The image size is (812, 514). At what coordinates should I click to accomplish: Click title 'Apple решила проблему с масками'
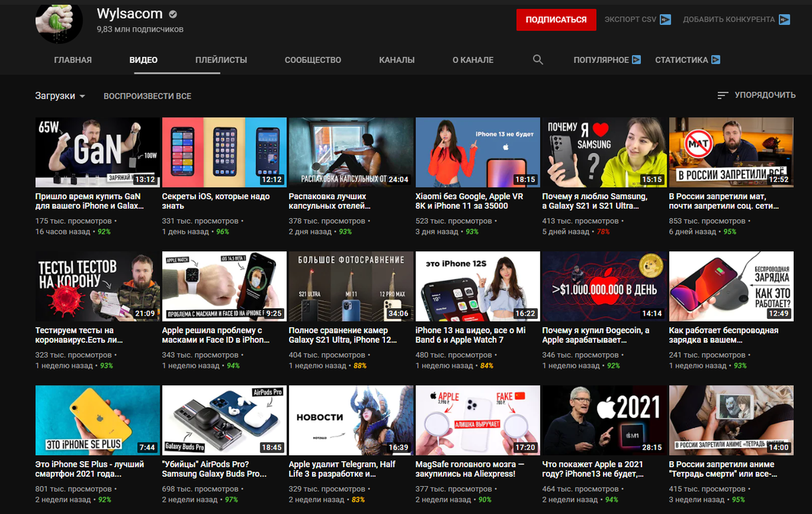coord(216,335)
